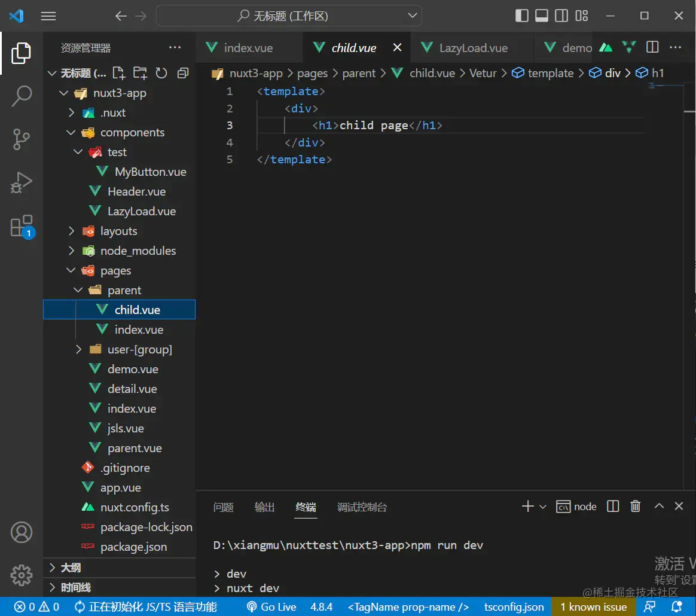696x616 pixels.
Task: Create a new folder in explorer
Action: click(x=140, y=73)
